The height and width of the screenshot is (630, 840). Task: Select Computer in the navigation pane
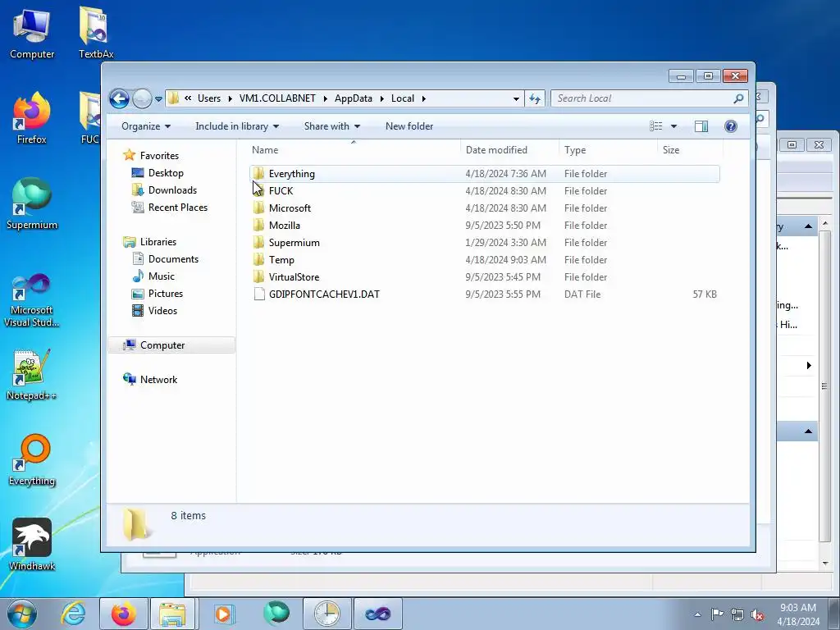click(162, 345)
